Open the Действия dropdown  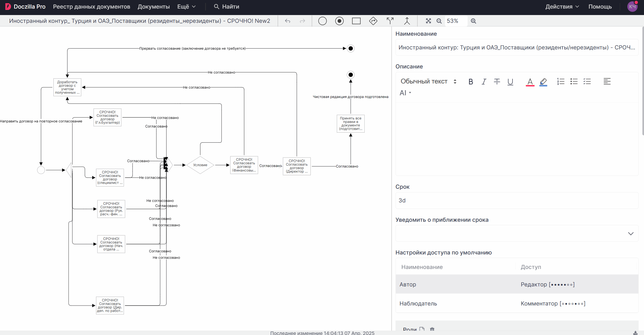point(562,7)
